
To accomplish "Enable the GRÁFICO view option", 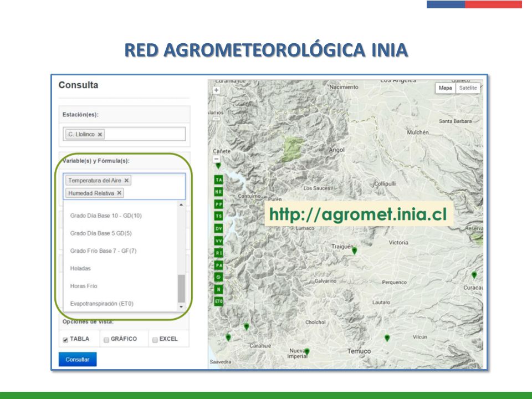I will tap(106, 340).
